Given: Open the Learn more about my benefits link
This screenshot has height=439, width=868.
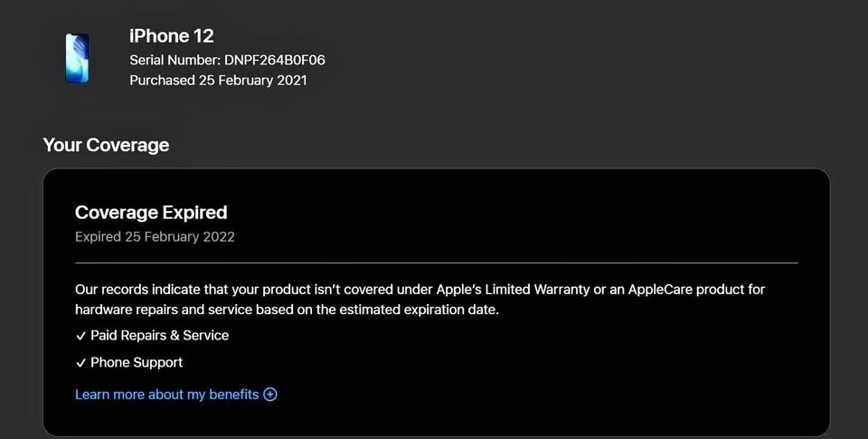Looking at the screenshot, I should click(x=166, y=395).
